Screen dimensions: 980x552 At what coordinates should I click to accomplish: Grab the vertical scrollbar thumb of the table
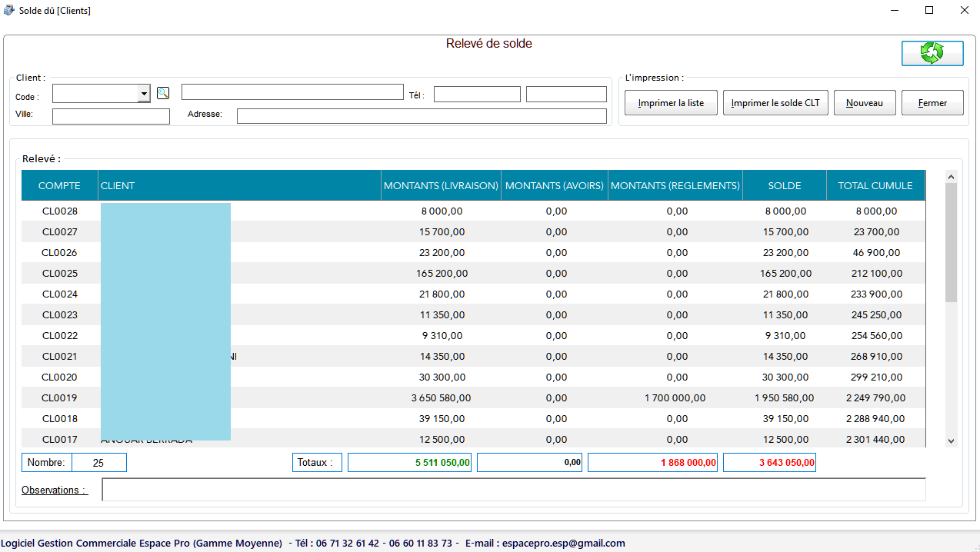coord(951,242)
